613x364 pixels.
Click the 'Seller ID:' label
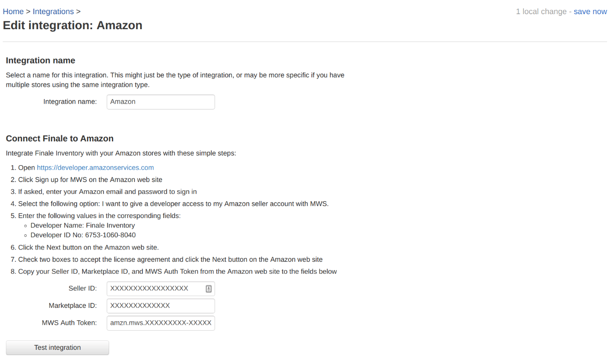(83, 289)
